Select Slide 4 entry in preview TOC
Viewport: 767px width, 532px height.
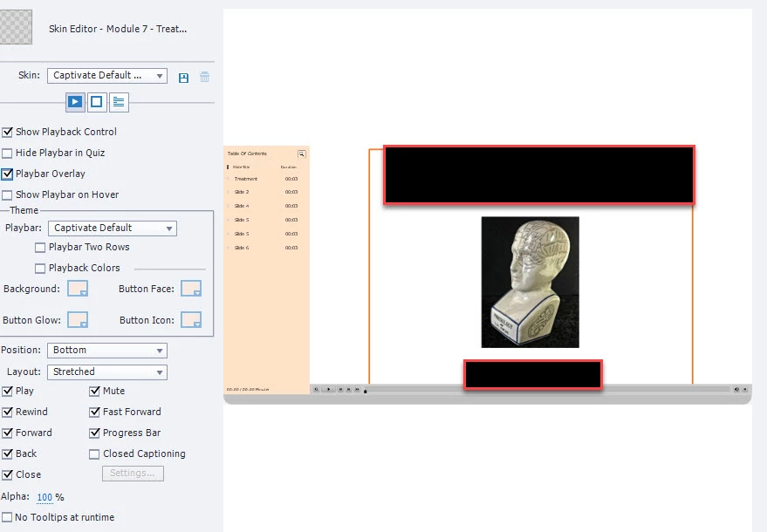pos(242,206)
